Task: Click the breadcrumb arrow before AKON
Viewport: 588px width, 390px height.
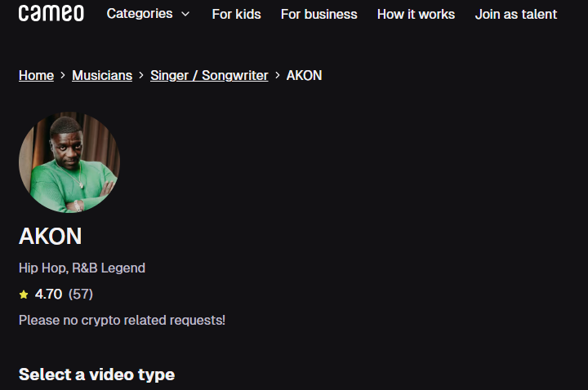Action: click(278, 75)
